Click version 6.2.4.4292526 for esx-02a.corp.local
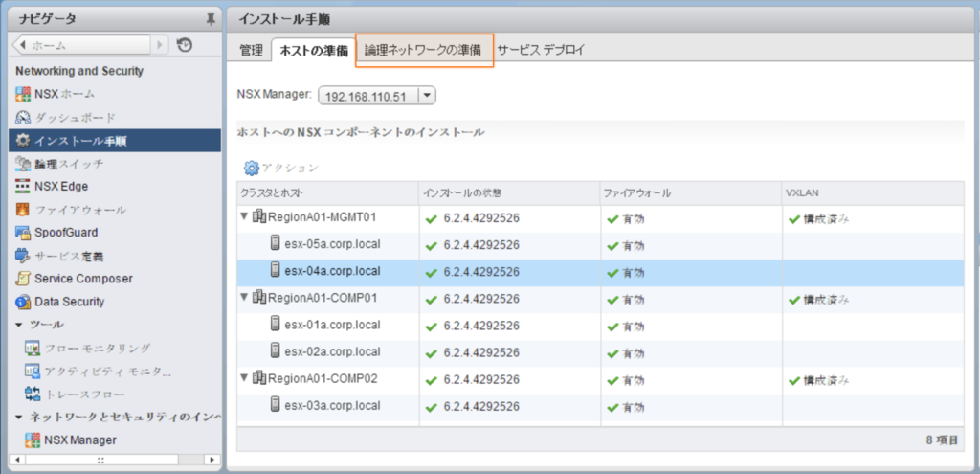980x474 pixels. (481, 353)
